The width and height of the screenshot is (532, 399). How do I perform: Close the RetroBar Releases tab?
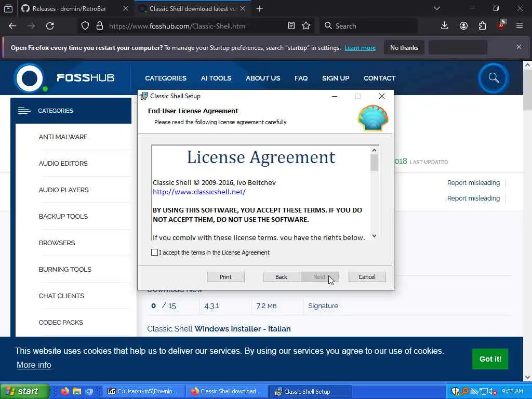[x=126, y=9]
